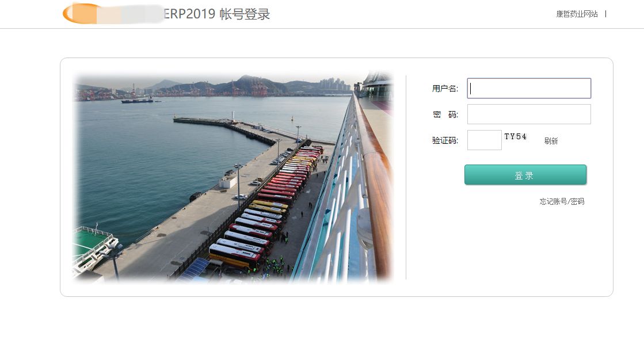Refresh the captcha via 刷新 link
This screenshot has width=644, height=363.
[x=551, y=141]
